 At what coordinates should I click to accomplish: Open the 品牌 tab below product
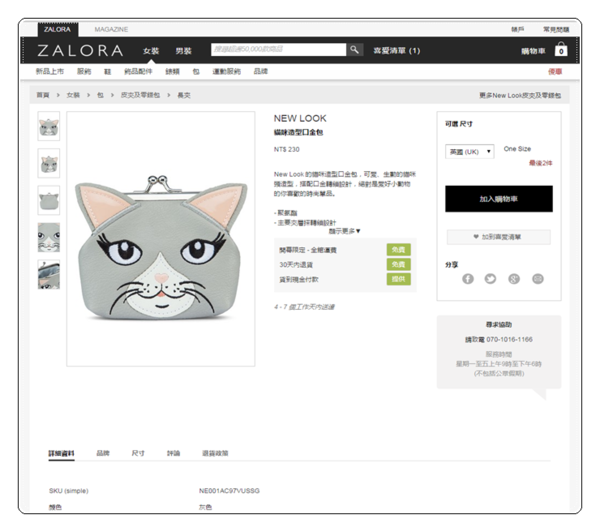103,453
